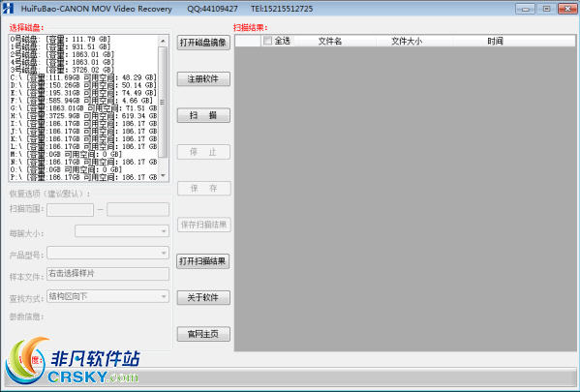The width and height of the screenshot is (580, 392).
Task: Click the 扫描范围 start value field
Action: click(x=70, y=210)
